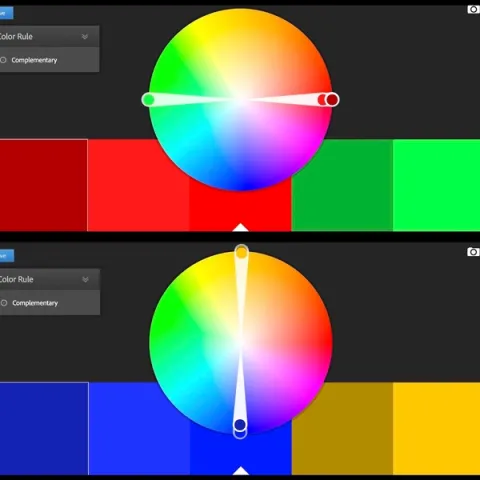Select the dark navy blue swatch in the bottom palette
This screenshot has width=480, height=480.
point(44,428)
